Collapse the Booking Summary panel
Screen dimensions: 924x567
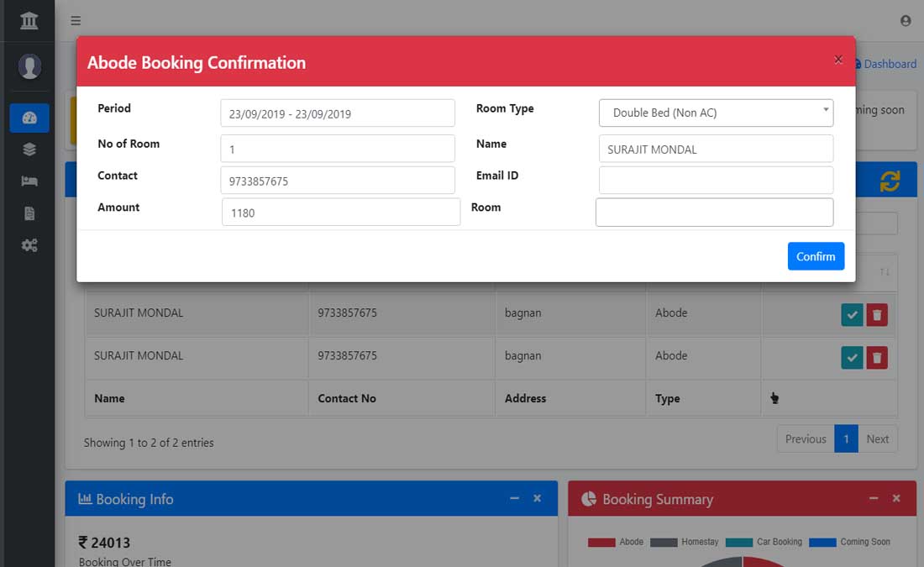click(x=874, y=498)
